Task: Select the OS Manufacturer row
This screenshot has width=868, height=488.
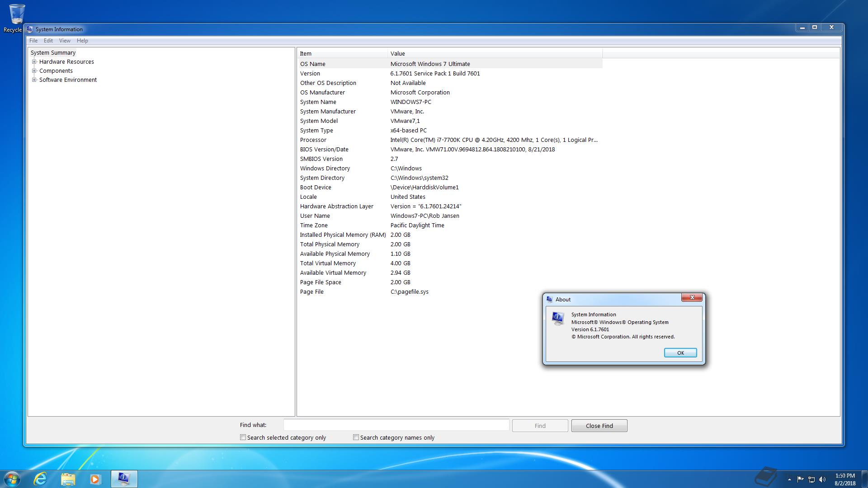Action: [450, 93]
